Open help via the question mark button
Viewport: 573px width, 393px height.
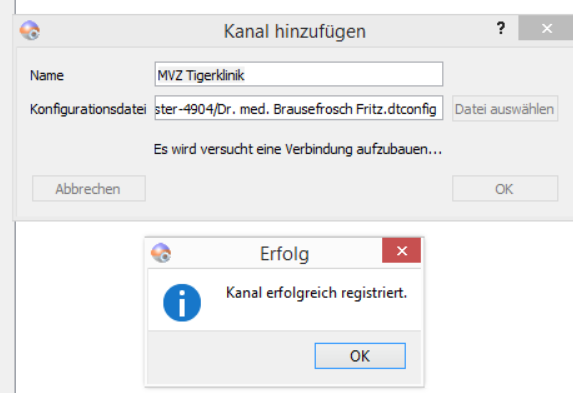coord(501,28)
